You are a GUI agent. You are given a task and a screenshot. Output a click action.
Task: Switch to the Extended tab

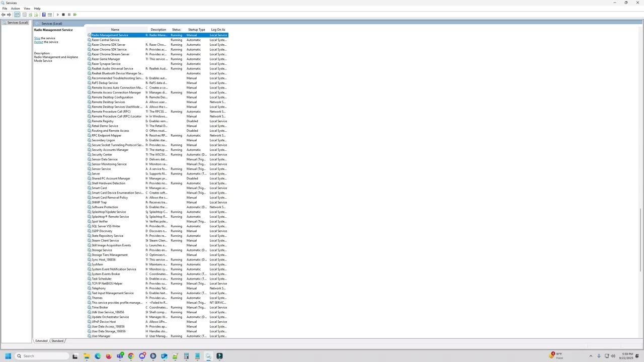[41, 341]
